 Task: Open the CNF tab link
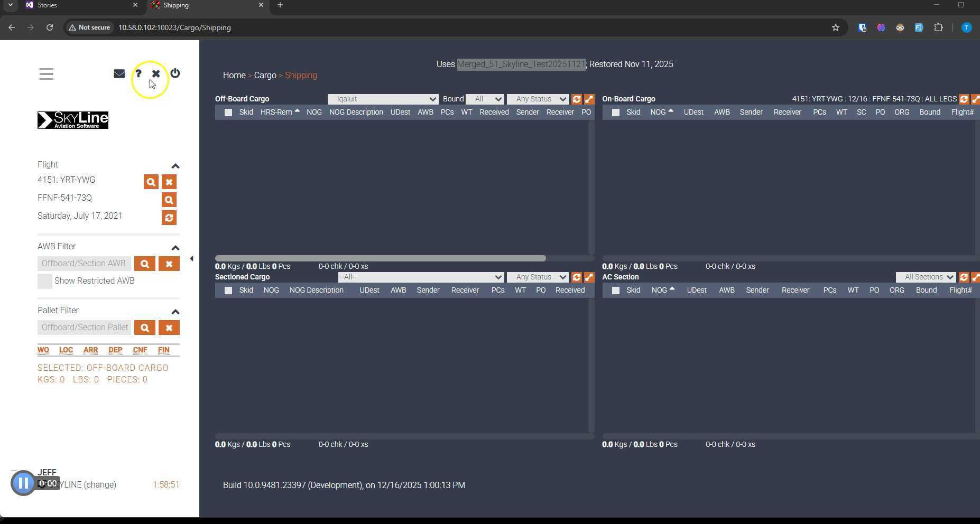[x=140, y=350]
